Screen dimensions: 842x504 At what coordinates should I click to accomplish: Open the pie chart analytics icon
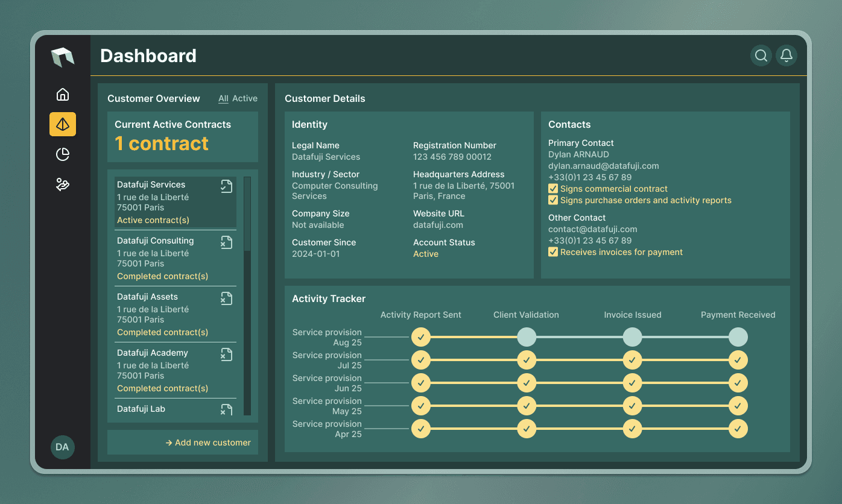(63, 155)
